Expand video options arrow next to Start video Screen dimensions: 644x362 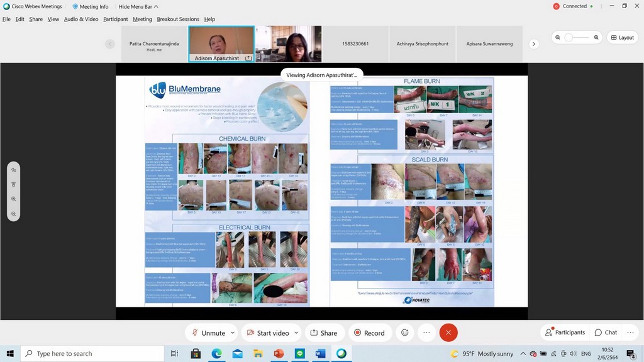tap(297, 332)
